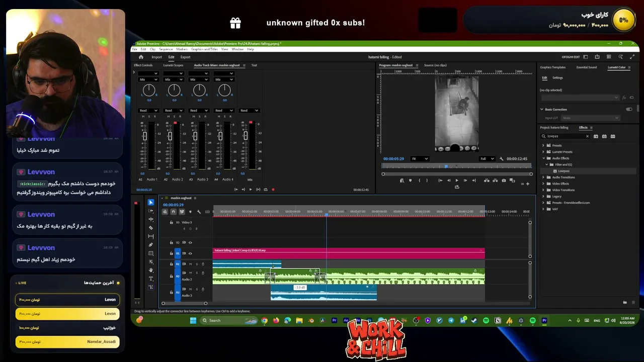Select the Type tool

pos(151,279)
